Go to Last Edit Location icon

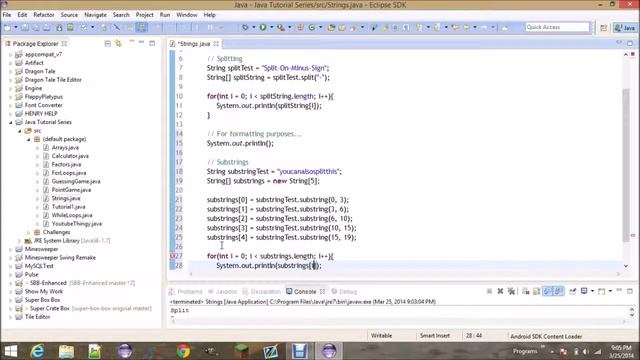pyautogui.click(x=455, y=27)
